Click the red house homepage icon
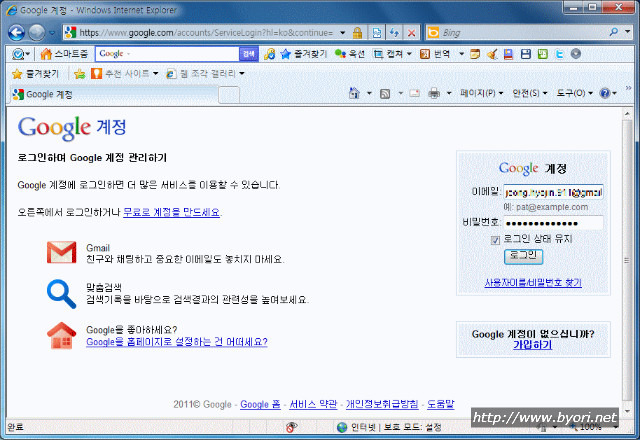This screenshot has width=640, height=440. [x=61, y=336]
